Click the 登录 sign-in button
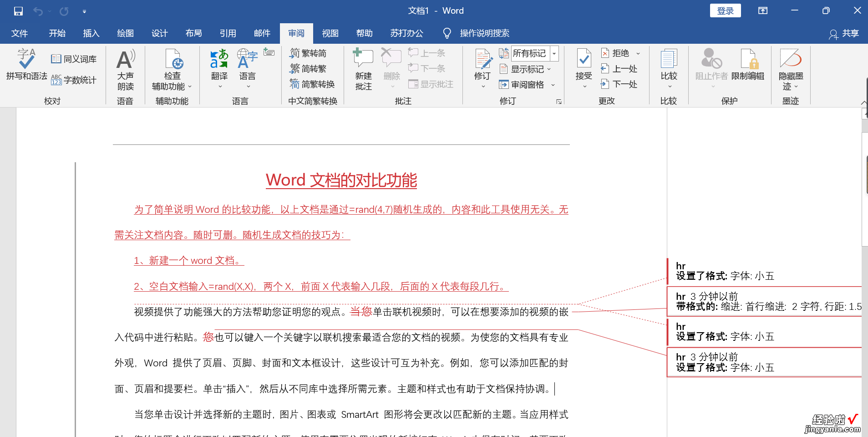 coord(725,11)
